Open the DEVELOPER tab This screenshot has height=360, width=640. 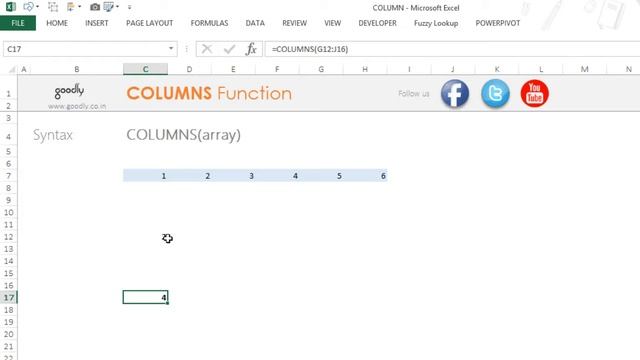click(x=378, y=23)
